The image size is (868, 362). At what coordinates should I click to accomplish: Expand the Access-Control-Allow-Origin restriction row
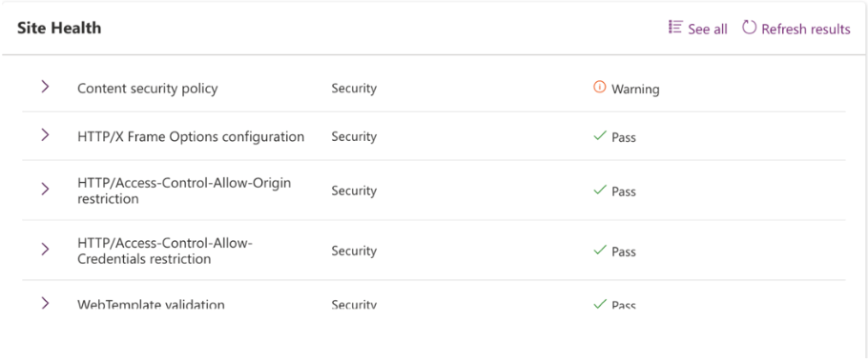click(46, 190)
